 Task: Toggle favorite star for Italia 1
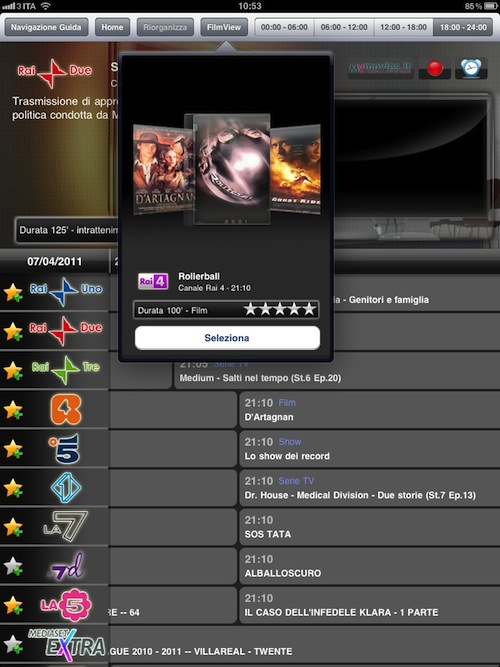point(13,488)
